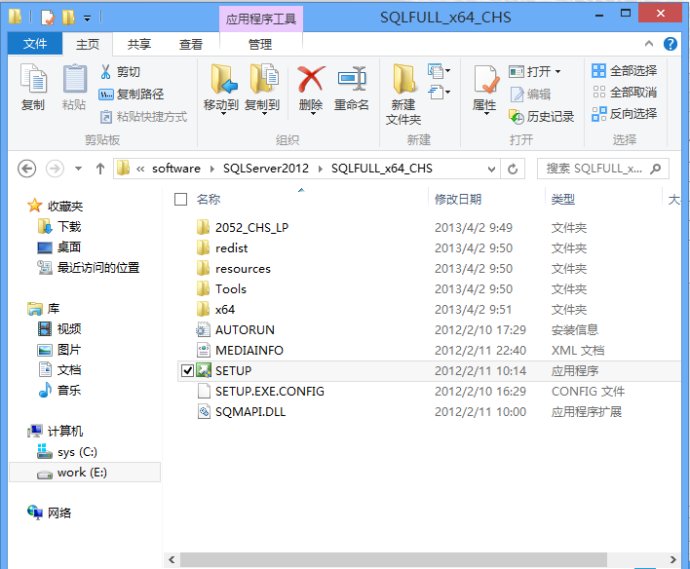Toggle the select-all checkbox in header
Image resolution: width=690 pixels, height=569 pixels.
point(181,199)
